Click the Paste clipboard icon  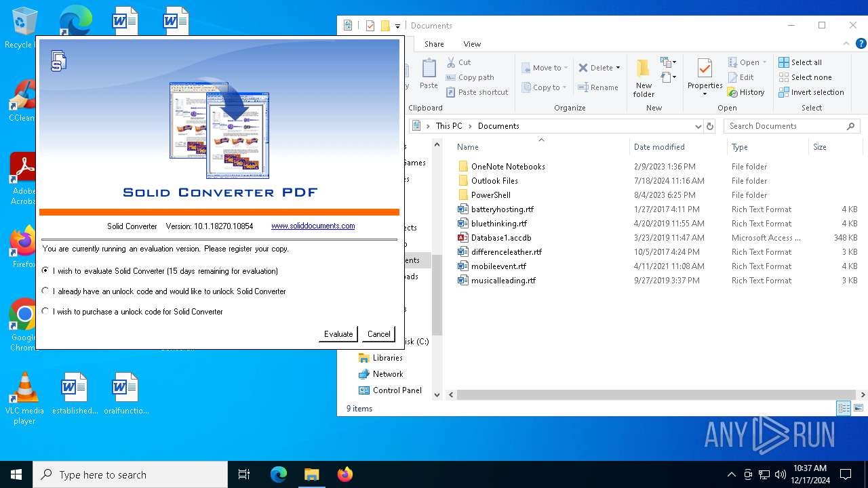tap(429, 68)
